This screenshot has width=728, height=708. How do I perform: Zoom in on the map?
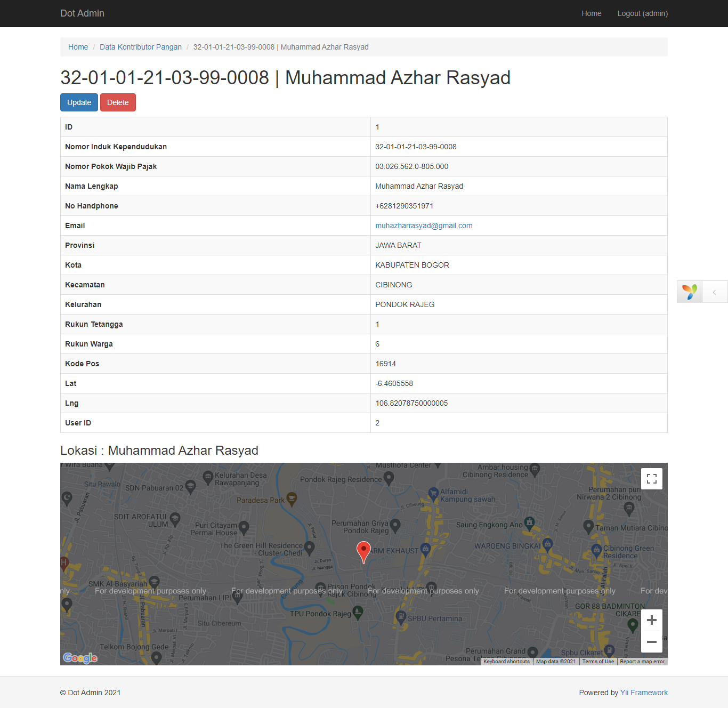[652, 620]
